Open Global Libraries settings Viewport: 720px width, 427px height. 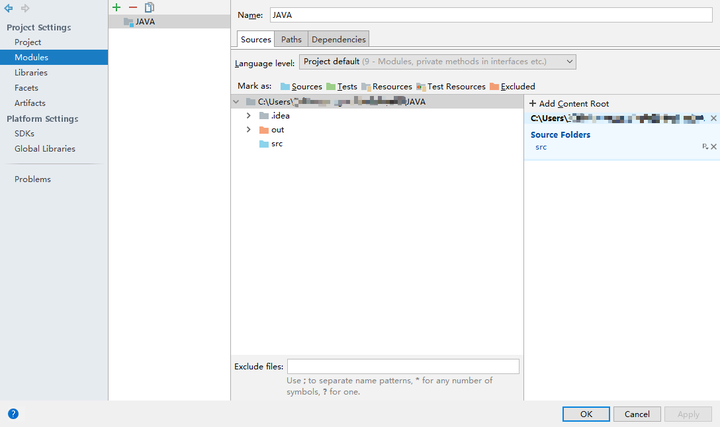point(45,149)
